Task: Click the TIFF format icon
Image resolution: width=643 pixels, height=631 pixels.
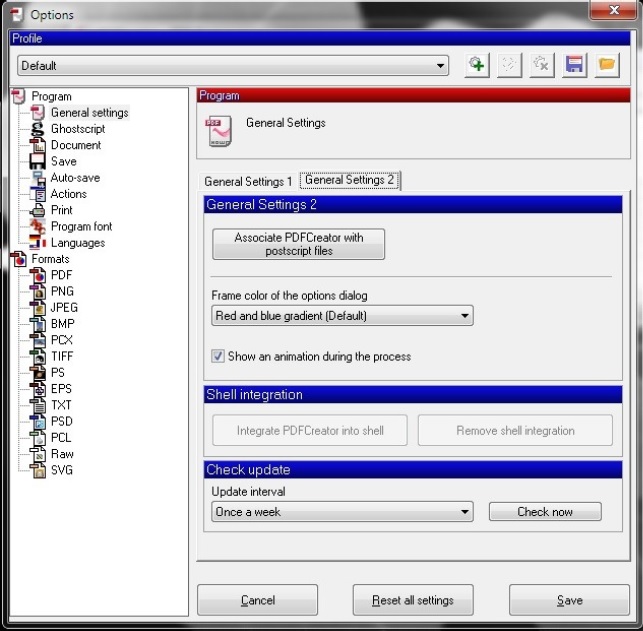Action: [x=37, y=357]
